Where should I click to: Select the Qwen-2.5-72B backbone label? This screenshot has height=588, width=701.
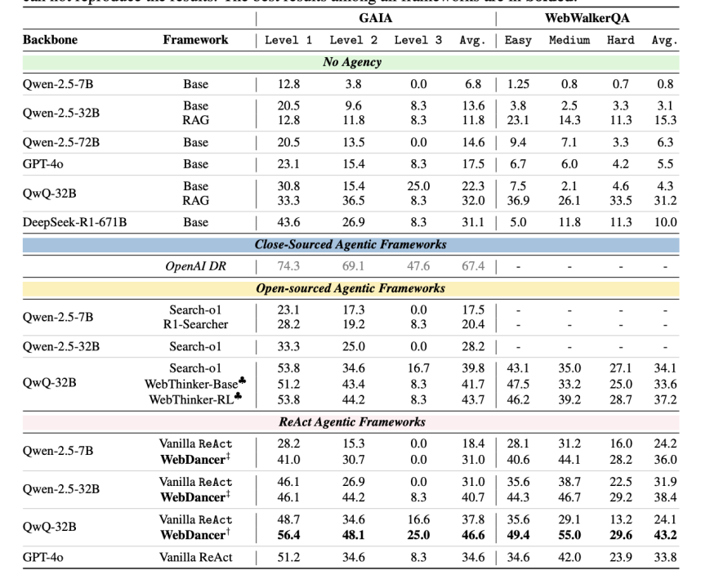(x=61, y=142)
